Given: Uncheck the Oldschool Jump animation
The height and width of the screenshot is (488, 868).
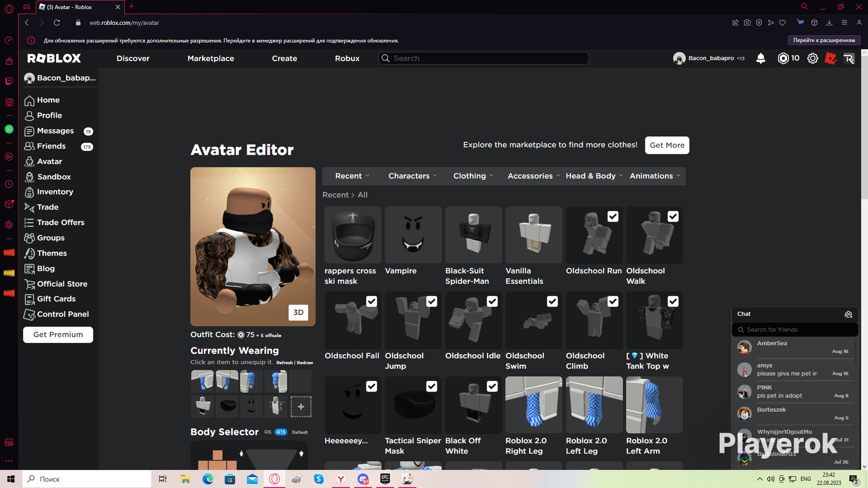Looking at the screenshot, I should tap(432, 302).
